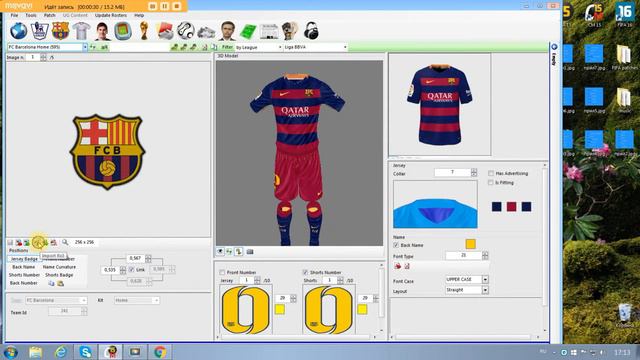
Task: Select the Name Curvature position option
Action: click(x=59, y=267)
